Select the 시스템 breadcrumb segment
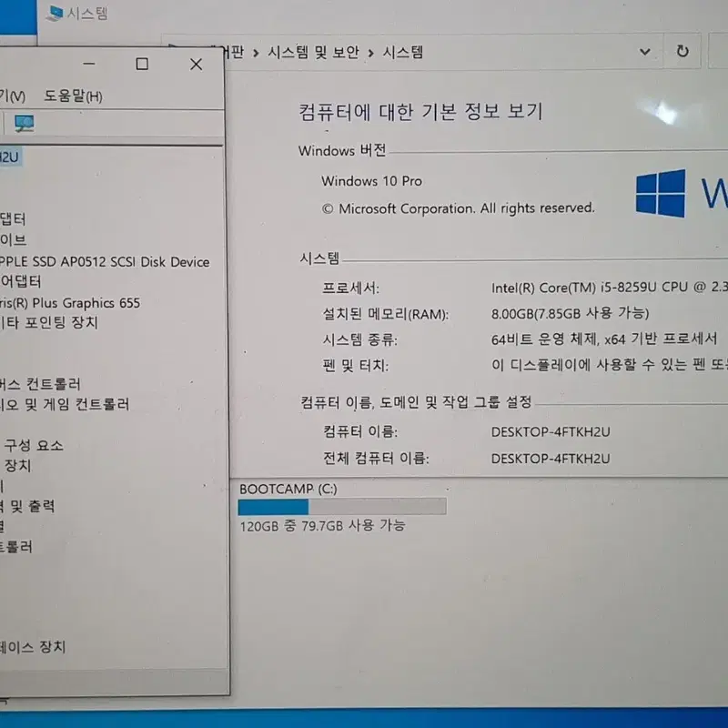Screen dimensions: 728x728 pyautogui.click(x=402, y=52)
